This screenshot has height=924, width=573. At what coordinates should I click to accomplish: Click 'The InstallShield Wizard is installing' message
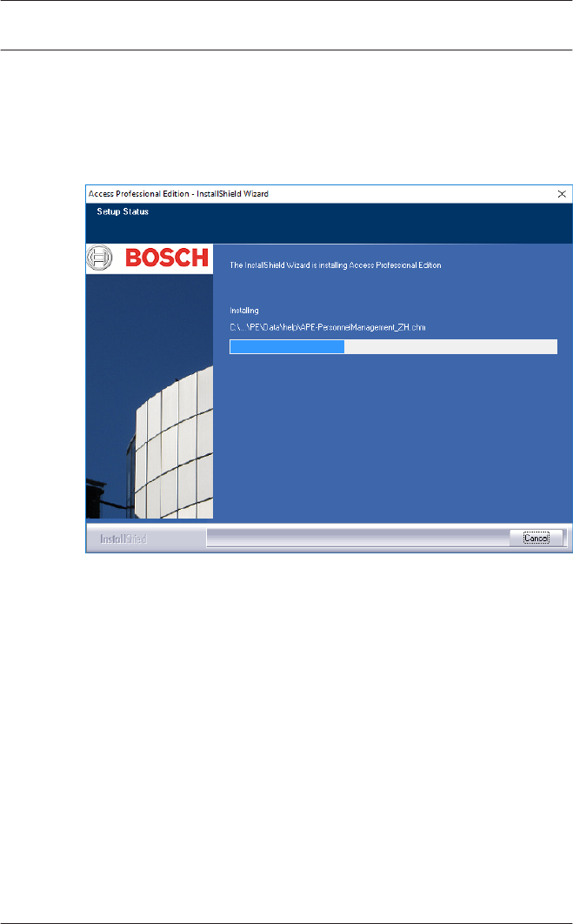point(335,265)
